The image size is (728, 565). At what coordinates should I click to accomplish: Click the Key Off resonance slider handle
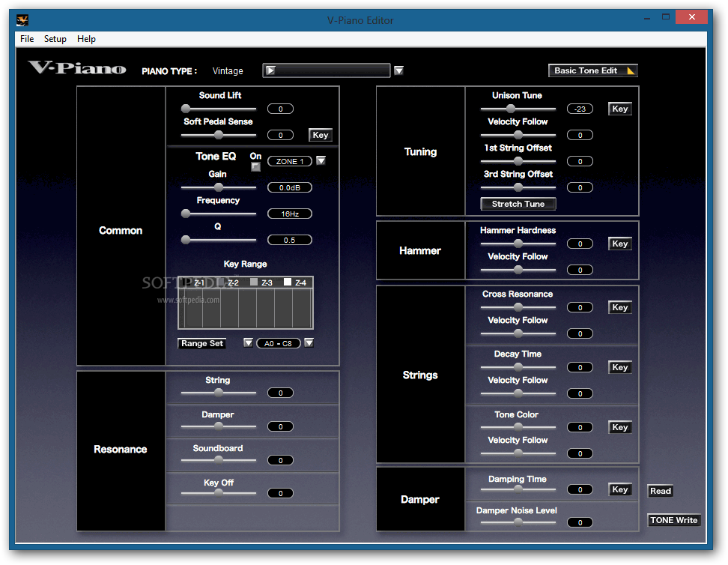point(219,493)
